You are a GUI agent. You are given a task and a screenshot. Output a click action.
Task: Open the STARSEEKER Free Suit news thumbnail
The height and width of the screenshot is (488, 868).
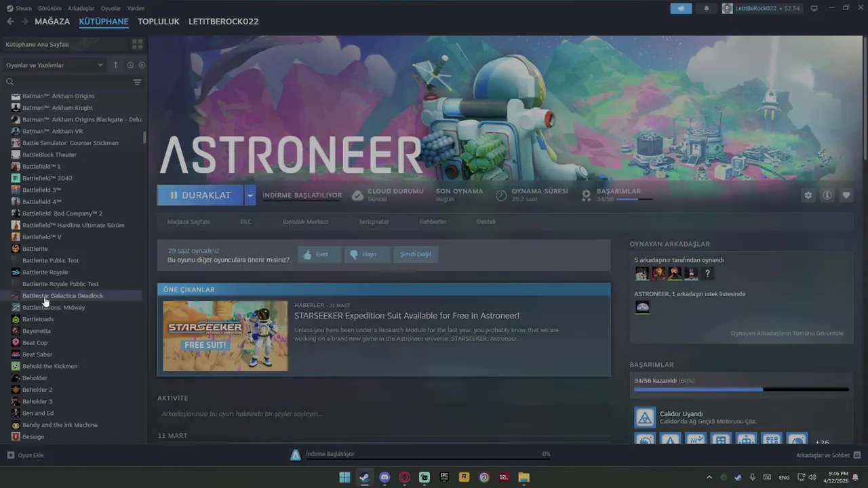(225, 335)
